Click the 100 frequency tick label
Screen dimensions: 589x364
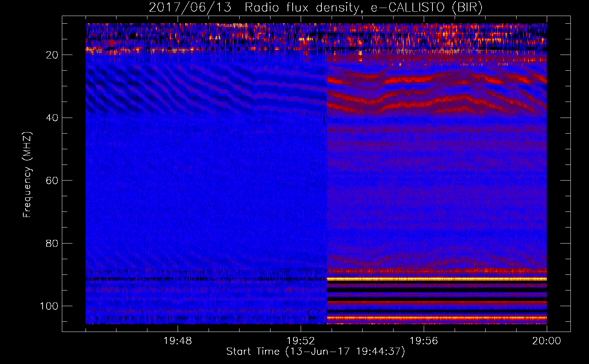tap(49, 306)
